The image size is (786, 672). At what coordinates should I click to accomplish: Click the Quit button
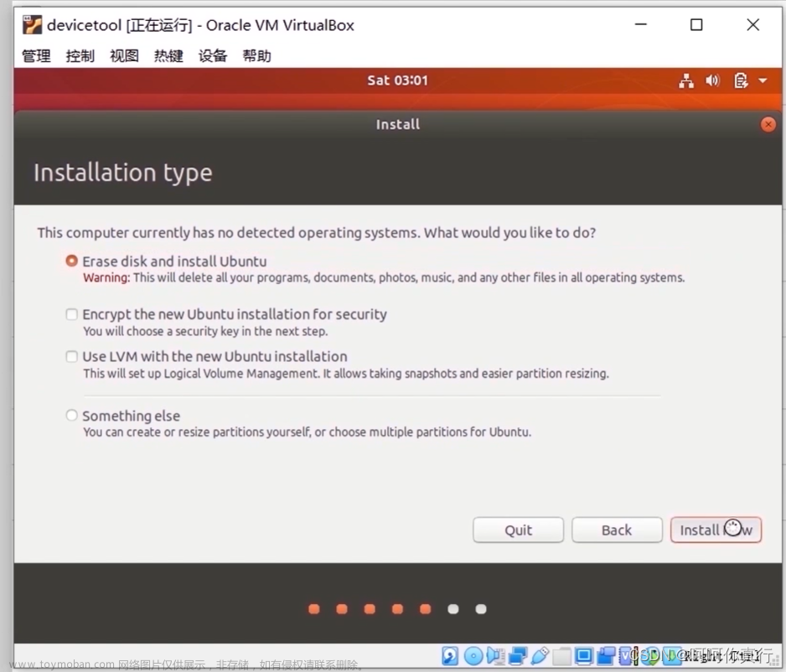(519, 530)
